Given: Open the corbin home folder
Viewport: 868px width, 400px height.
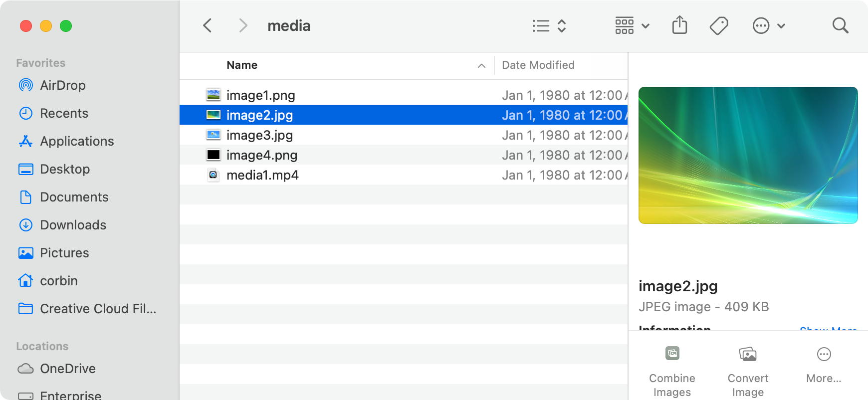Looking at the screenshot, I should click(59, 281).
